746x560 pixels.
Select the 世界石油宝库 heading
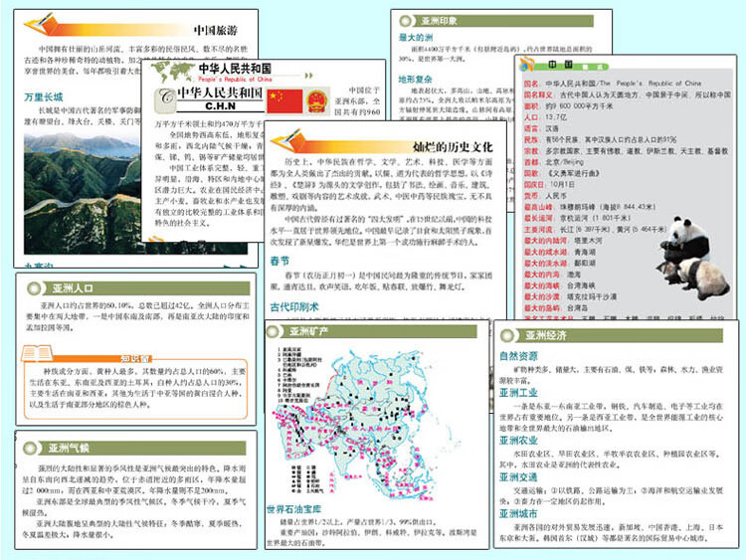293,509
